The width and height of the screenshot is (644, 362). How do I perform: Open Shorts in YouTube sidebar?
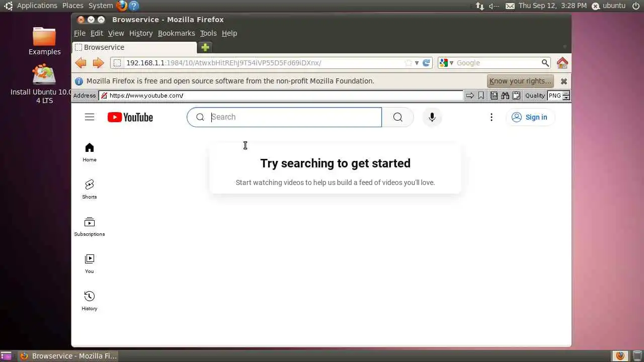pos(90,190)
